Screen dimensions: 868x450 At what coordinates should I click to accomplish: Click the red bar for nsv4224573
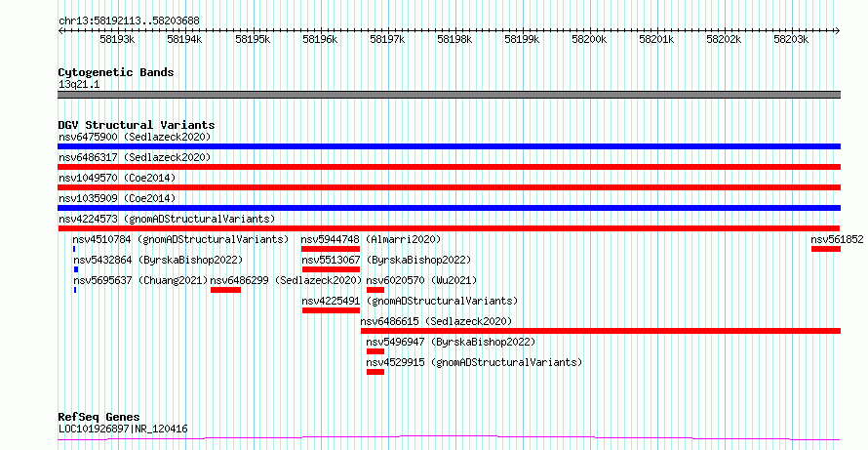(x=449, y=228)
